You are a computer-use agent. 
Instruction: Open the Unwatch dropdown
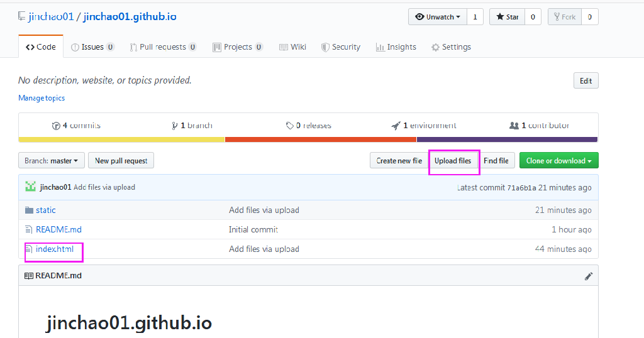tap(438, 17)
